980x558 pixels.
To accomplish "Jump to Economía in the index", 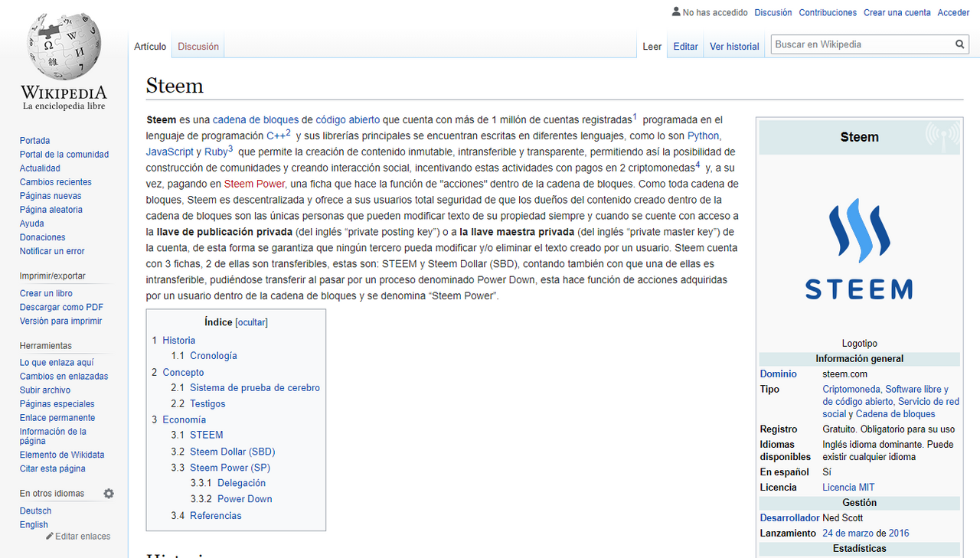I will pos(184,419).
